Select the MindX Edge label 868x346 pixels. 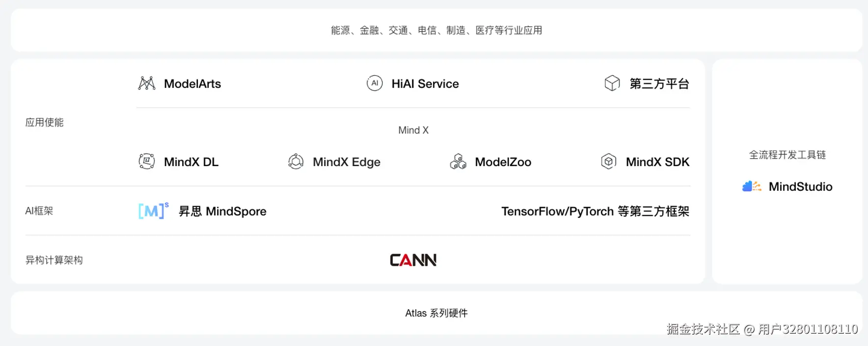click(347, 162)
